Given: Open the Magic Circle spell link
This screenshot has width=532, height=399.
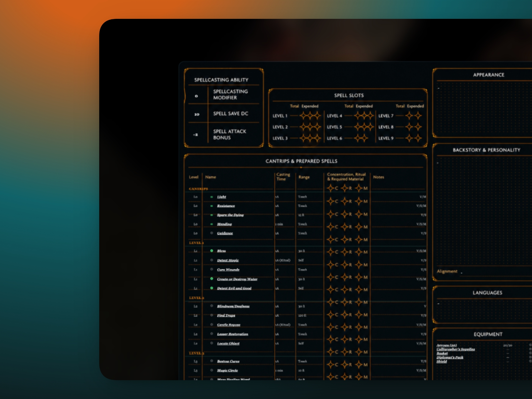Looking at the screenshot, I should [227, 370].
